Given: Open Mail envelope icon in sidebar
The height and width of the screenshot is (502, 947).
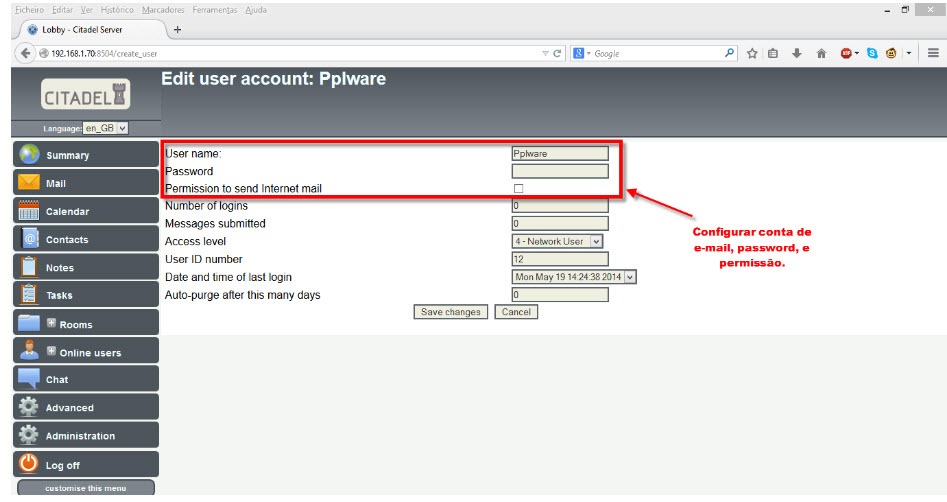Looking at the screenshot, I should [29, 183].
